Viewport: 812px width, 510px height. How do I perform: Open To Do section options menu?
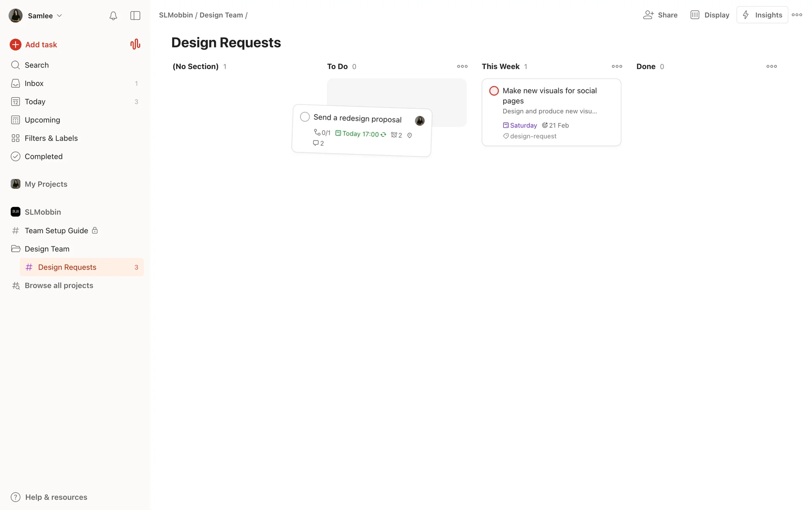pos(462,66)
